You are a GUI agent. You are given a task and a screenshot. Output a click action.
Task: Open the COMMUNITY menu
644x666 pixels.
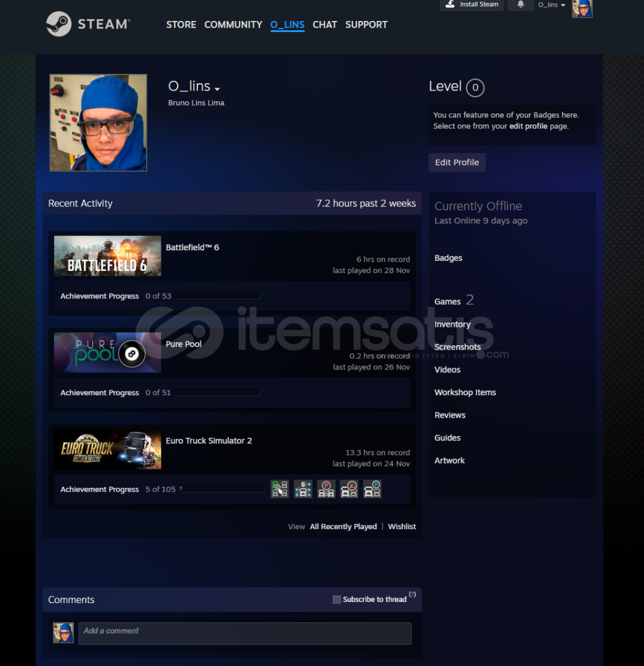pos(233,25)
